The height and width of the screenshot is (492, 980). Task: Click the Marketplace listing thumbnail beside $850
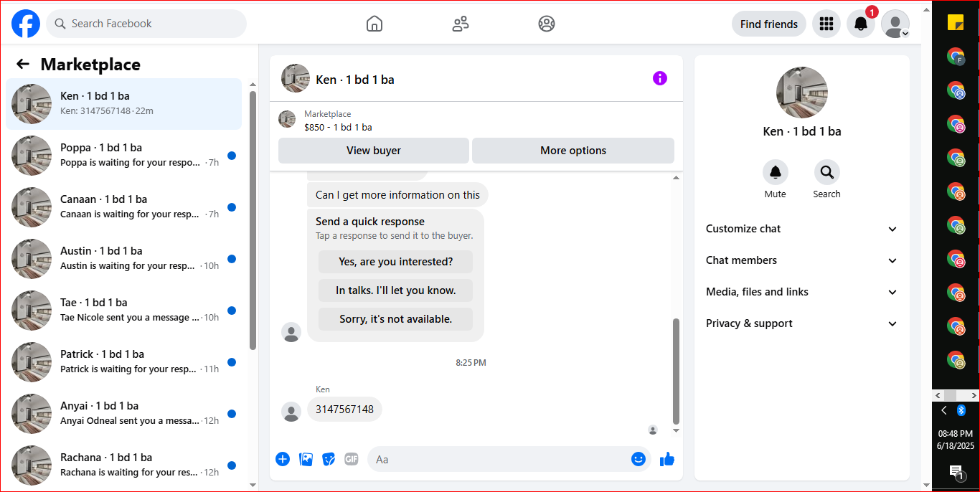pyautogui.click(x=287, y=119)
